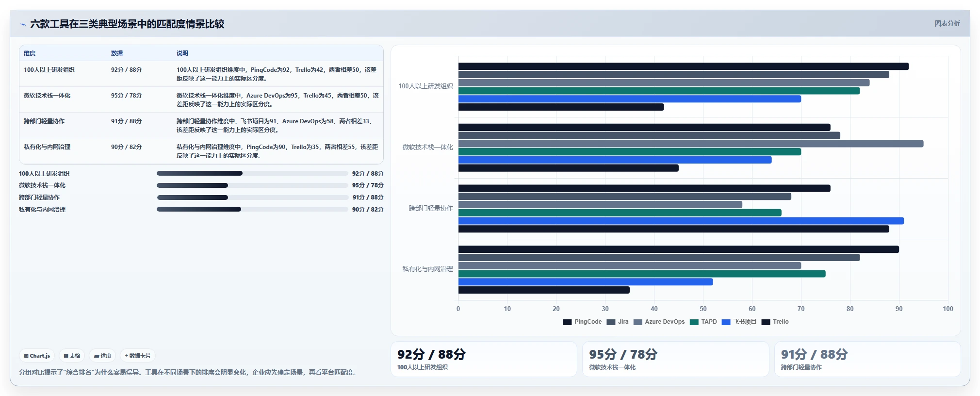The width and height of the screenshot is (980, 396).
Task: Toggle the Jira legend color swatch
Action: (611, 322)
